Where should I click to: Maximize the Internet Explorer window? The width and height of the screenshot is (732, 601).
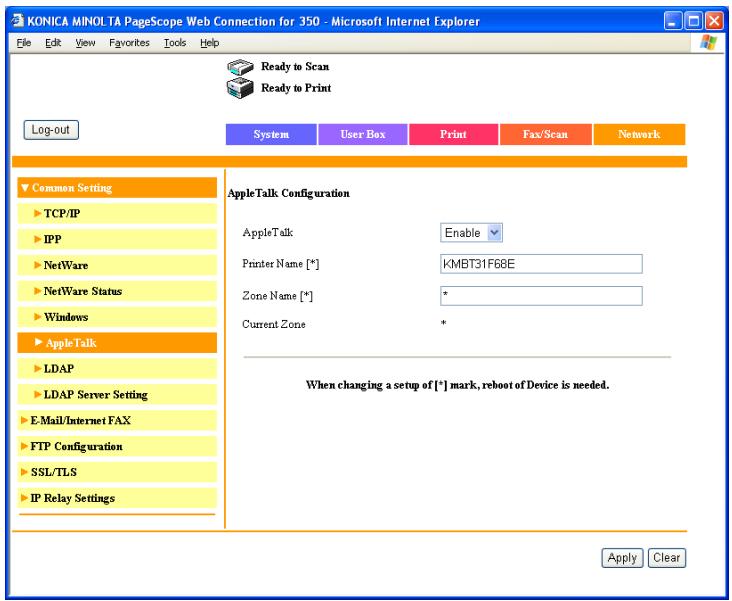click(694, 21)
